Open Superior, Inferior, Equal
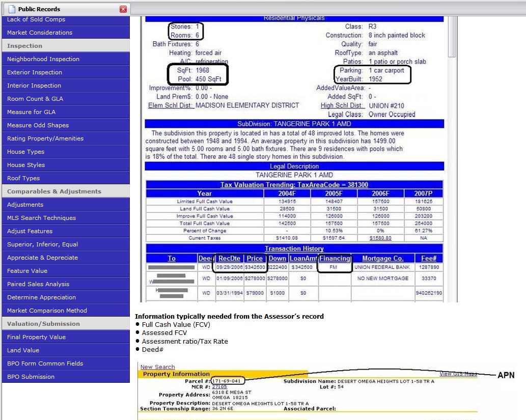 coord(66,244)
